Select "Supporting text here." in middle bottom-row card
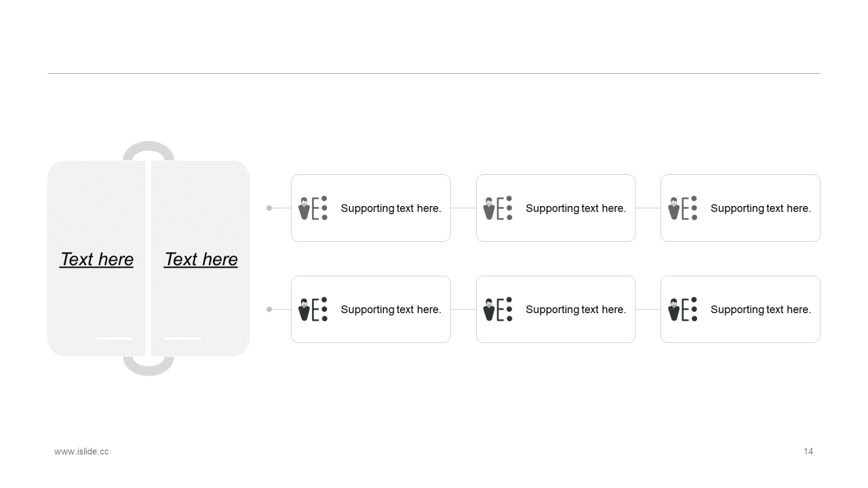Screen dimensions: 868x488 pos(576,309)
